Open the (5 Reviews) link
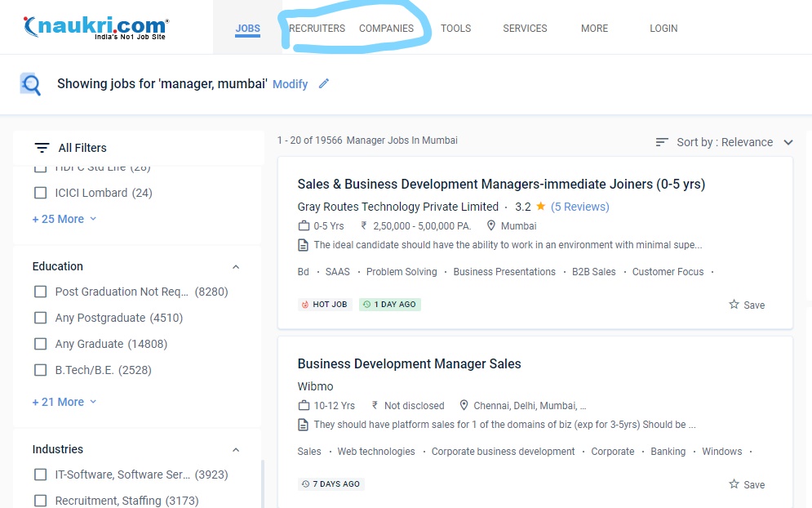 (x=580, y=207)
